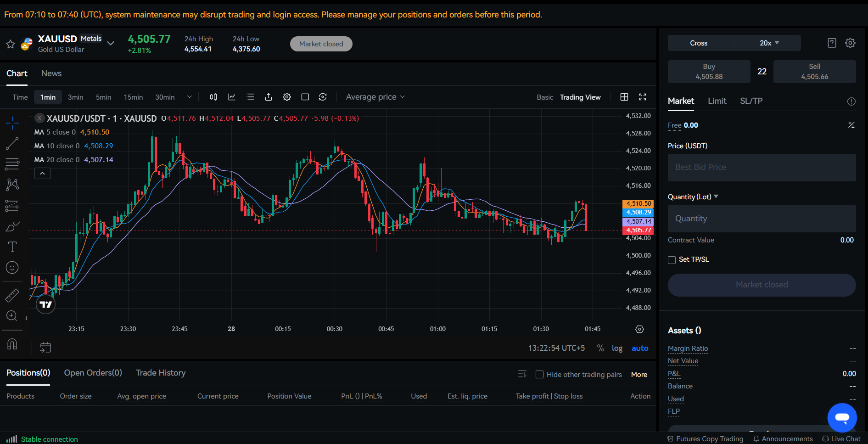
Task: Select the text annotation tool
Action: click(12, 247)
